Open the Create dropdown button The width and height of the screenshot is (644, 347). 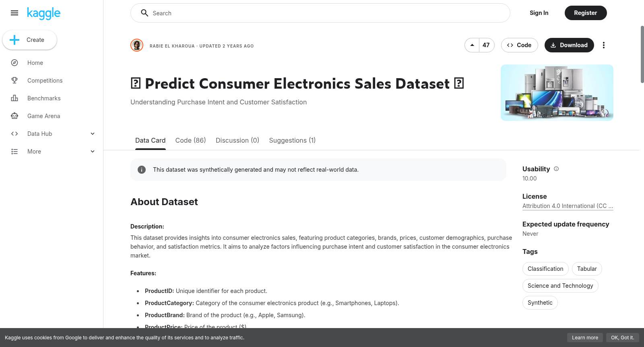point(29,40)
